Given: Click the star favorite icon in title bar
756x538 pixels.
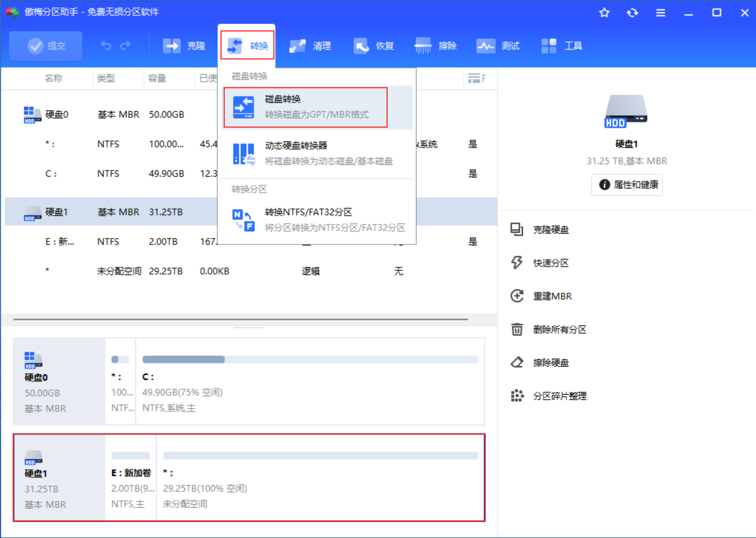Looking at the screenshot, I should pyautogui.click(x=604, y=13).
